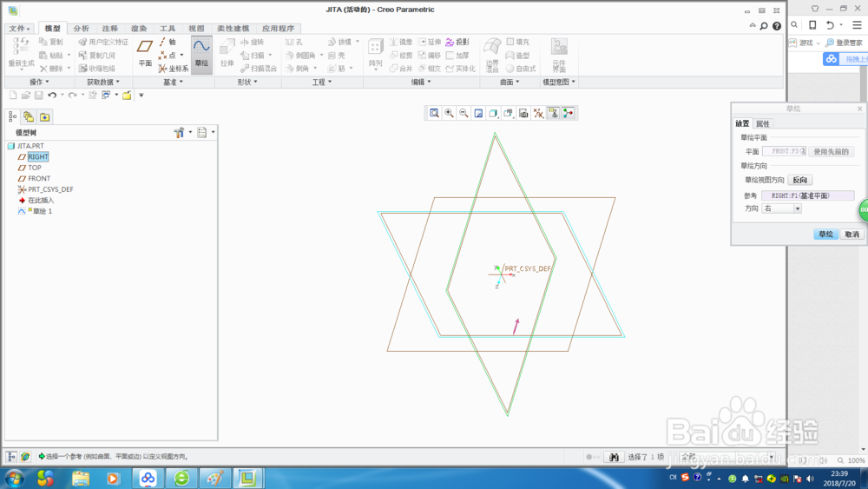The image size is (868, 489).
Task: Toggle the browser pane icon in status bar
Action: pyautogui.click(x=25, y=457)
